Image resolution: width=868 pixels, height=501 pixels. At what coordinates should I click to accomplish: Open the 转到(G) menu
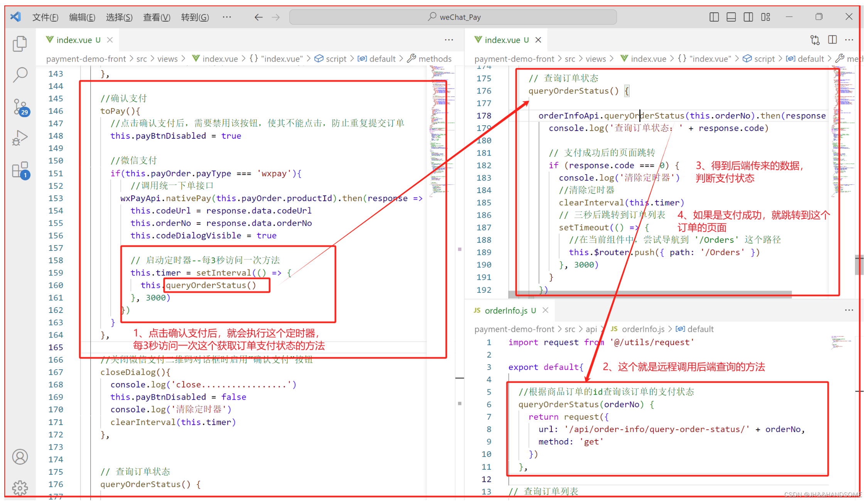click(x=195, y=17)
